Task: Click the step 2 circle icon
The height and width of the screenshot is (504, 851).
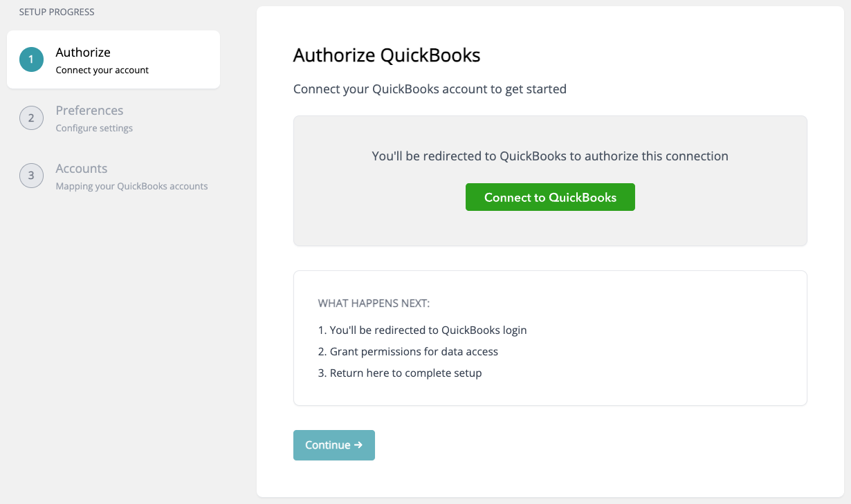Action: pos(31,118)
